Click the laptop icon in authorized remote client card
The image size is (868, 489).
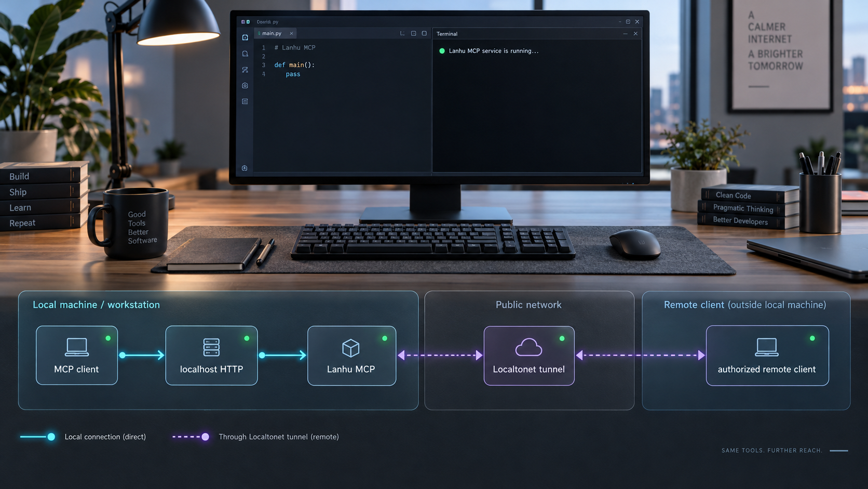tap(767, 347)
